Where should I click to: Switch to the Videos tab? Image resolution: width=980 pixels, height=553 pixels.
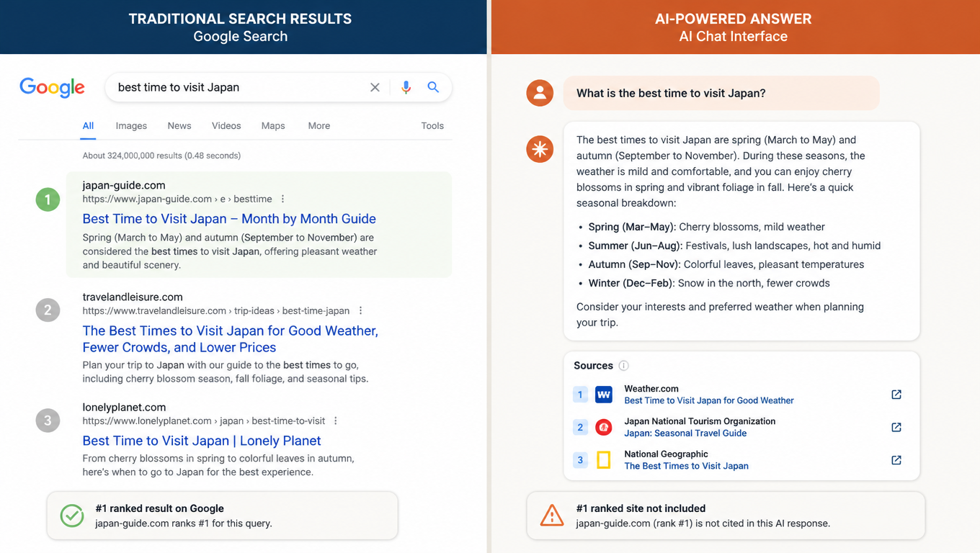(x=226, y=126)
